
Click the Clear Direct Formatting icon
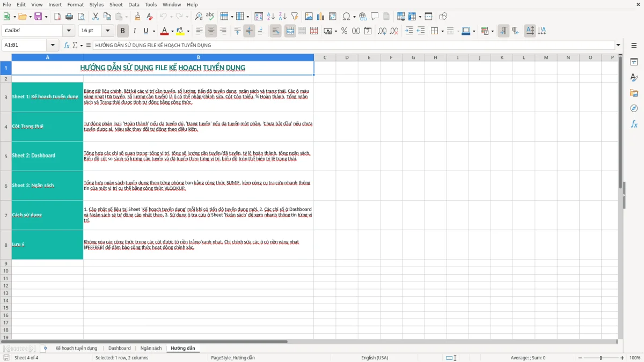(150, 17)
